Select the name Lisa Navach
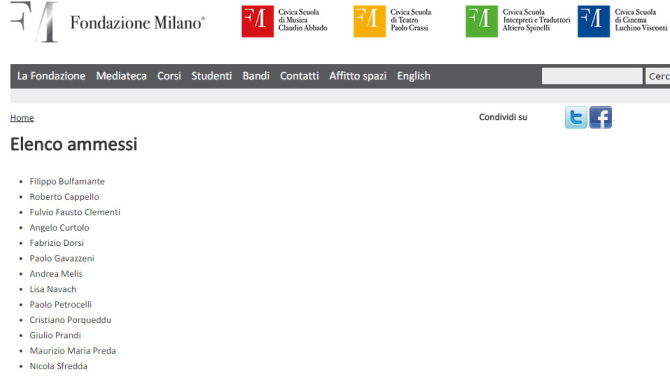The image size is (670, 380). pos(53,289)
